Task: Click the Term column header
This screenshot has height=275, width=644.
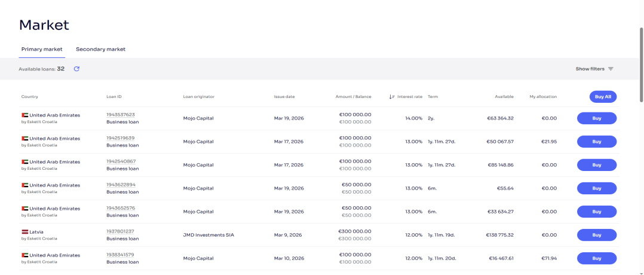Action: (433, 97)
